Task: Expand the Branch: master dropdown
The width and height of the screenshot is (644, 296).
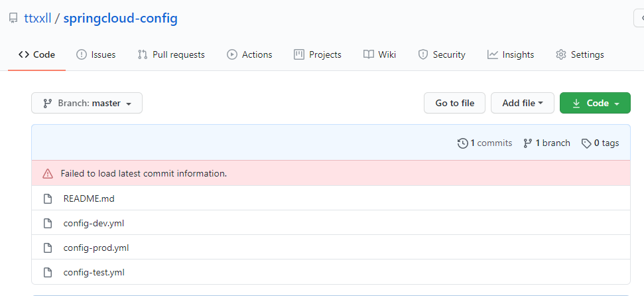Action: (87, 103)
